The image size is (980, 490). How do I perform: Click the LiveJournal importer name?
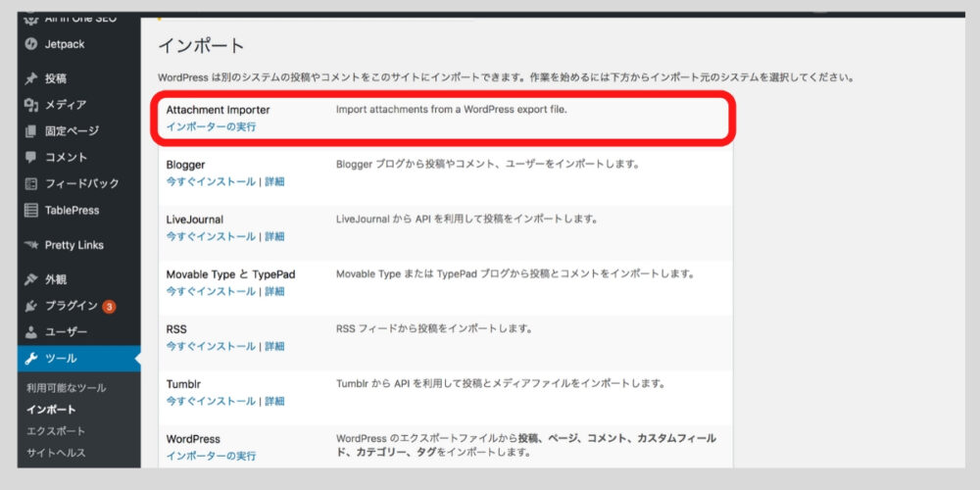tap(195, 220)
